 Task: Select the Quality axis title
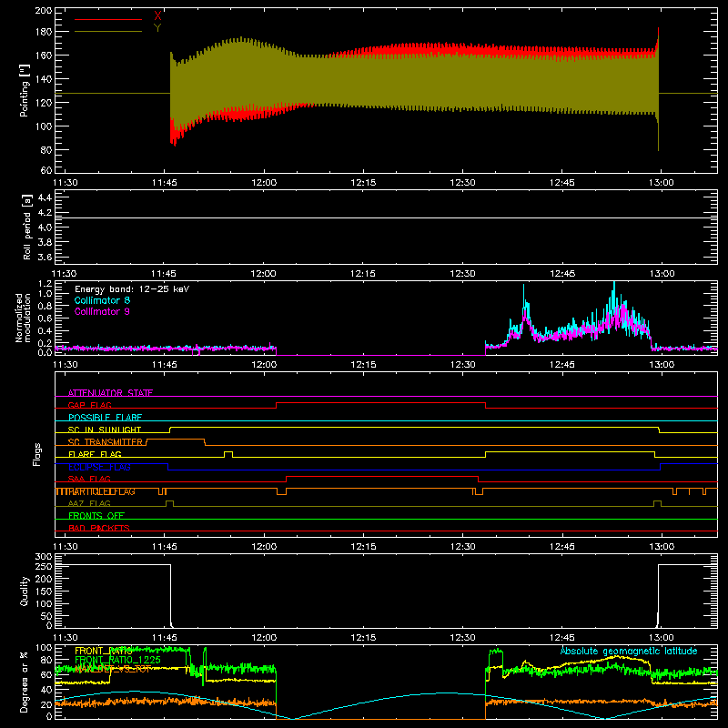(x=25, y=591)
